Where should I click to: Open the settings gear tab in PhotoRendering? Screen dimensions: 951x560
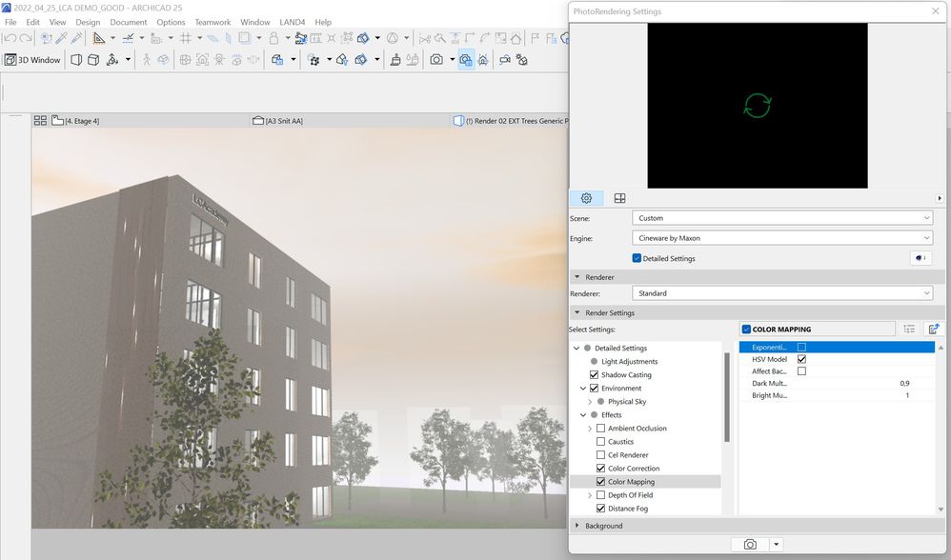[x=586, y=198]
